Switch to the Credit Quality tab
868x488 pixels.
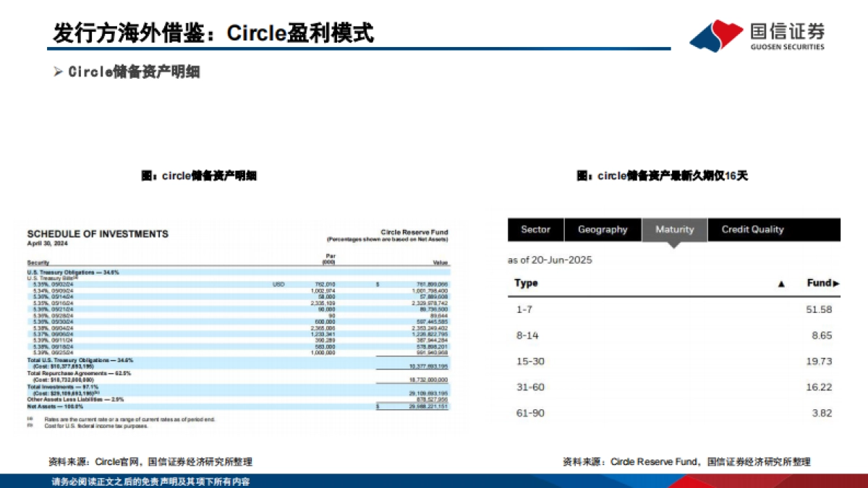pos(752,229)
